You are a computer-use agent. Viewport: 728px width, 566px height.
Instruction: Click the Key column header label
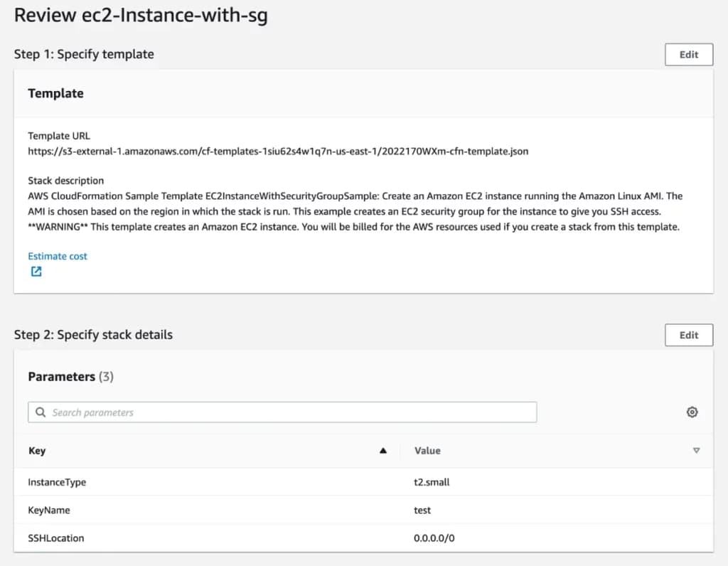(x=37, y=451)
